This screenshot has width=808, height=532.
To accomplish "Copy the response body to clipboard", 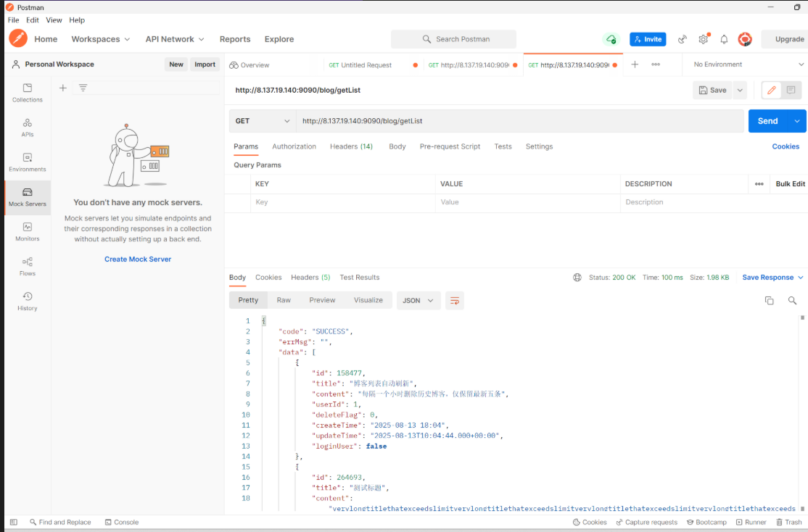I will point(770,300).
